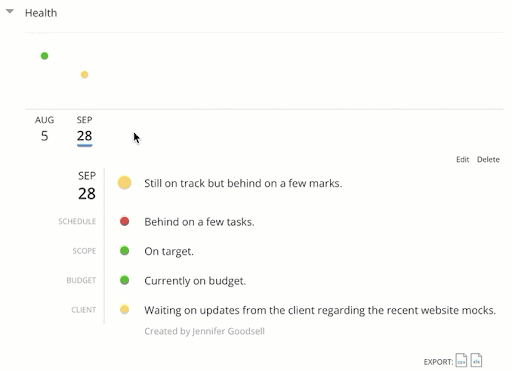Click the 'Still on track' summary text
The height and width of the screenshot is (371, 512).
pyautogui.click(x=243, y=183)
